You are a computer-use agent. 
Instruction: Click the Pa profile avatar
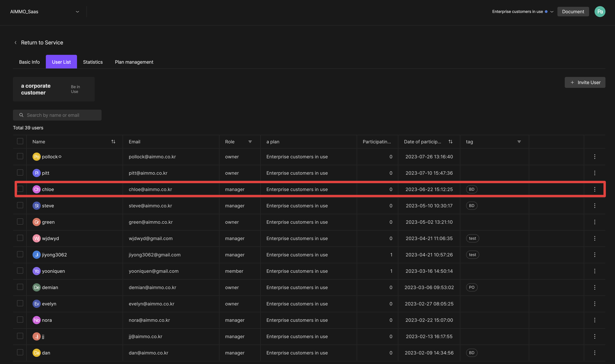tap(599, 12)
